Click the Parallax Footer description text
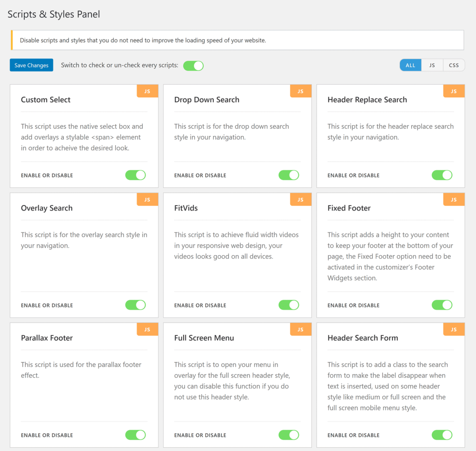The width and height of the screenshot is (476, 451). click(81, 370)
